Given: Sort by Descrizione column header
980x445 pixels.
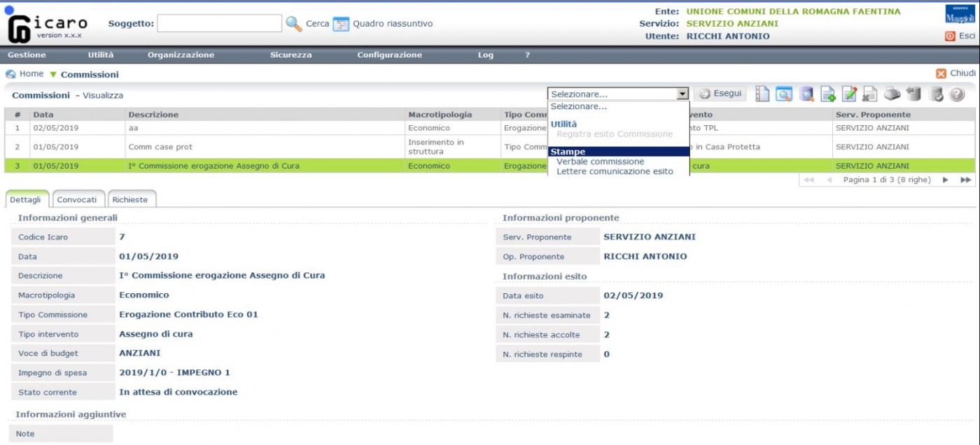Looking at the screenshot, I should (266, 114).
